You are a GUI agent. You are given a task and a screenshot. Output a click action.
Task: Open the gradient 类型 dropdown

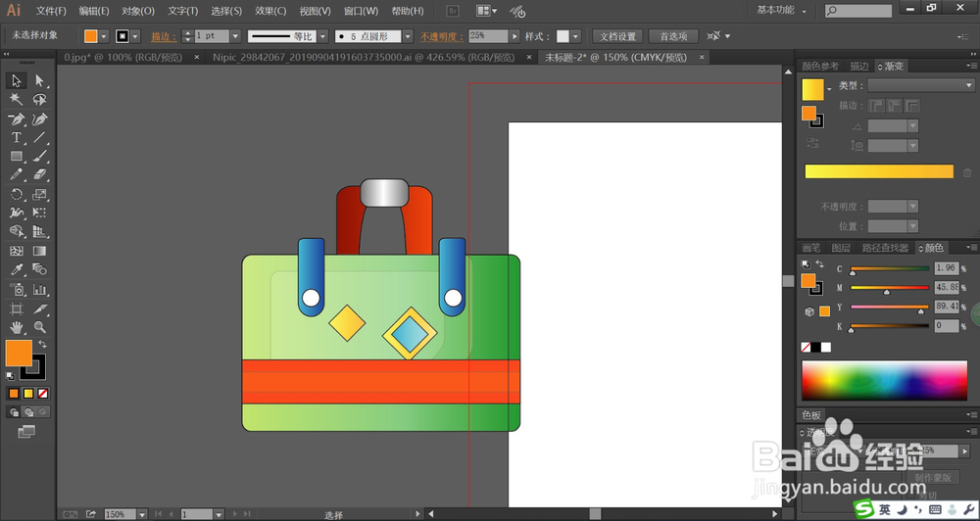point(920,85)
